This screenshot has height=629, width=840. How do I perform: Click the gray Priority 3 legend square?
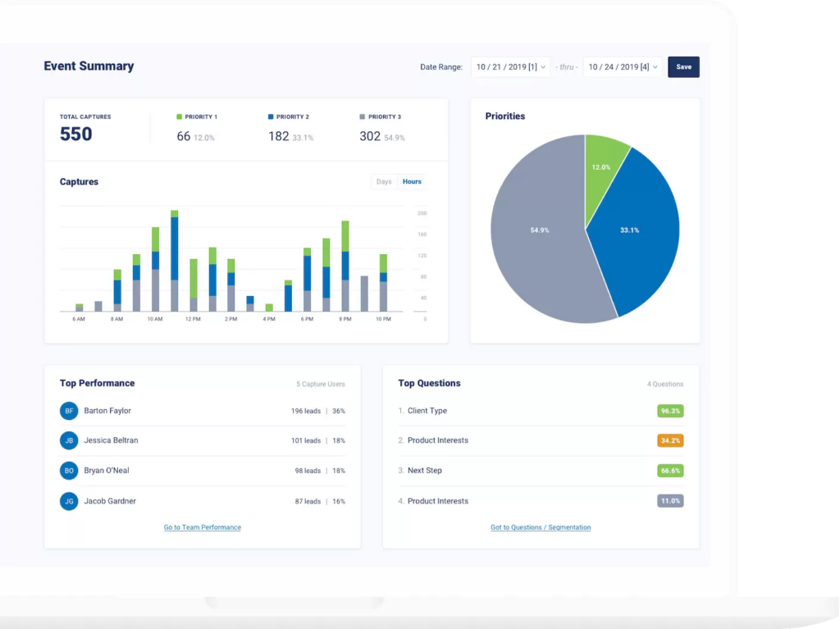(x=362, y=116)
